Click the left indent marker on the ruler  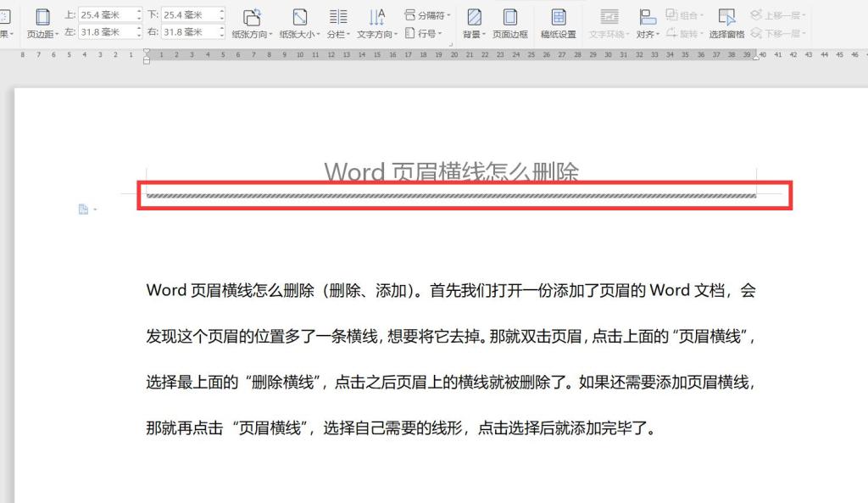tap(147, 60)
